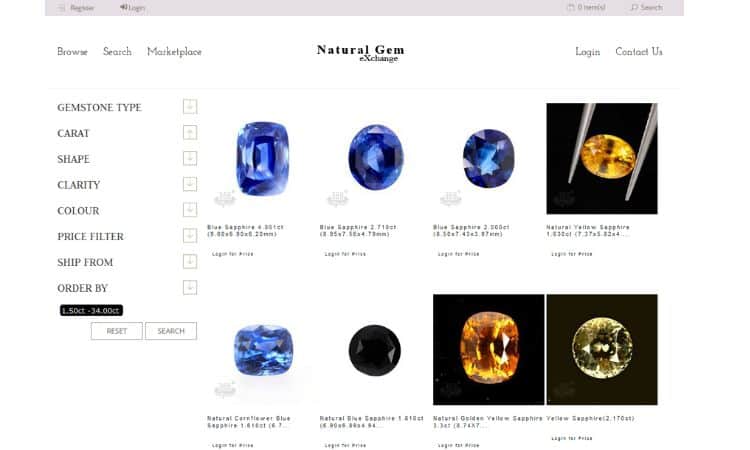This screenshot has height=450, width=750.
Task: Click the Search button under filters
Action: [171, 331]
